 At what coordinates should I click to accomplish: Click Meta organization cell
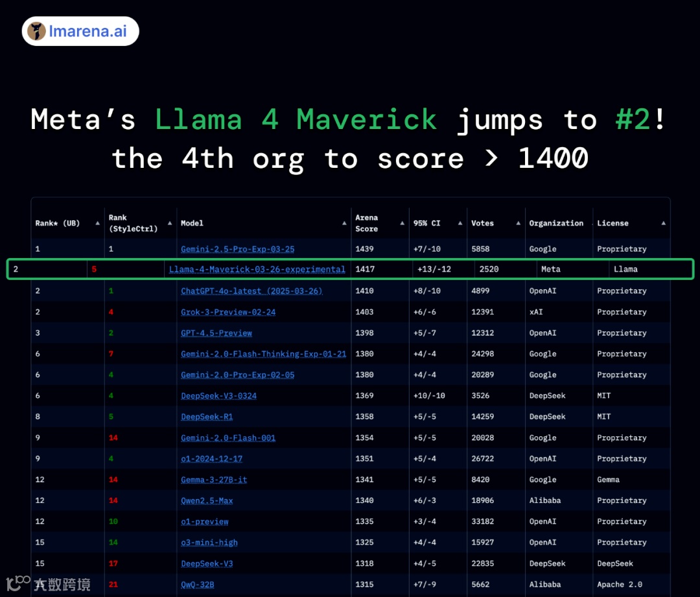[550, 269]
